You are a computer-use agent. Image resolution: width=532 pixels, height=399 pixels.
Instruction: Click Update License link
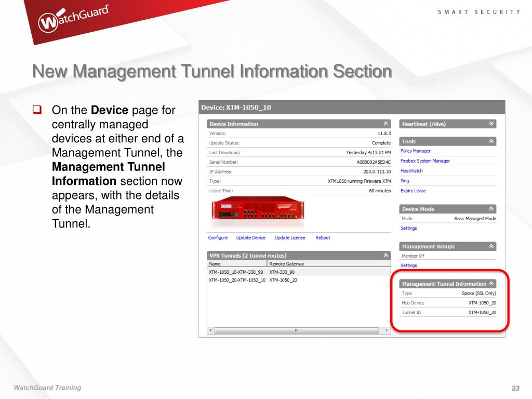tap(290, 238)
